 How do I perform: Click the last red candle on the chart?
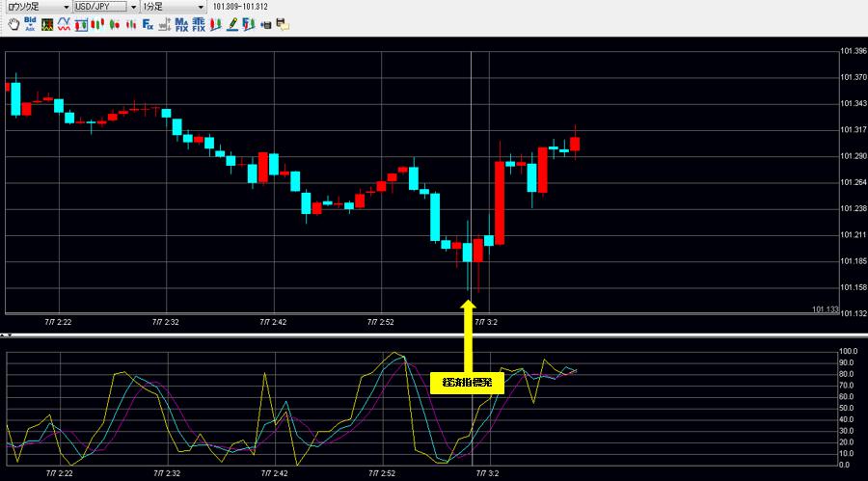pos(575,144)
